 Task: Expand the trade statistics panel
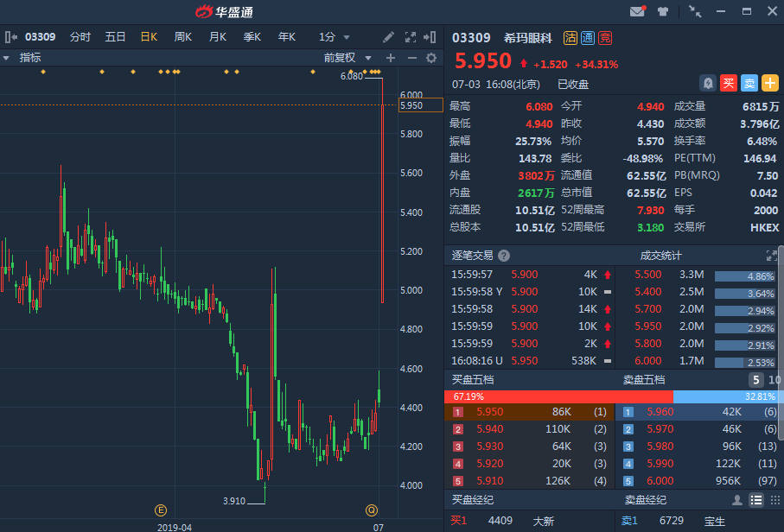(x=772, y=256)
